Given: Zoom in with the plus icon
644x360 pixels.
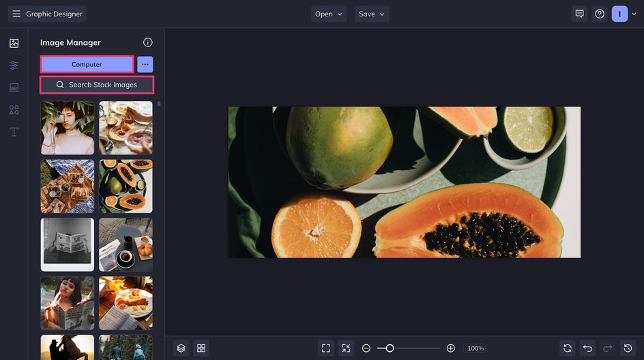Looking at the screenshot, I should pyautogui.click(x=450, y=348).
